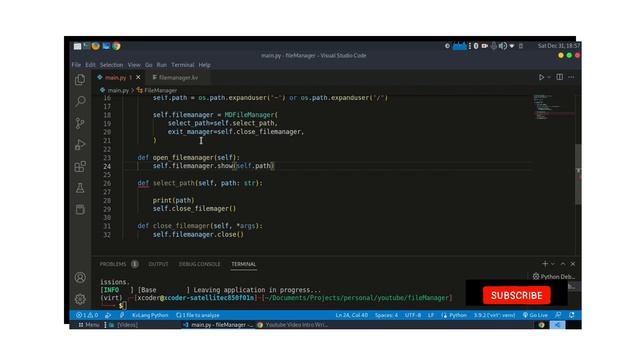Open the Selection menu
This screenshot has width=640, height=360.
tap(111, 65)
